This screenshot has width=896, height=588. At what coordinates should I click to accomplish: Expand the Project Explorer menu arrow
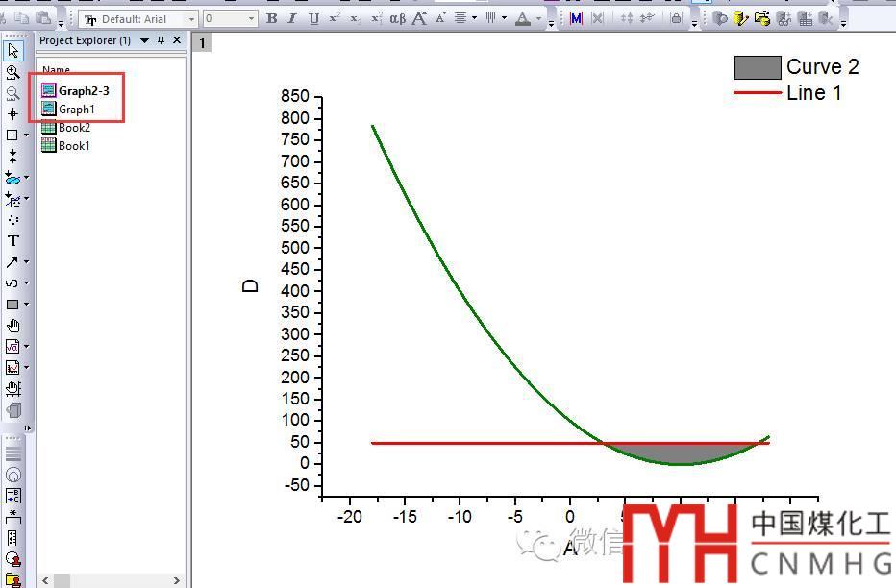[144, 40]
